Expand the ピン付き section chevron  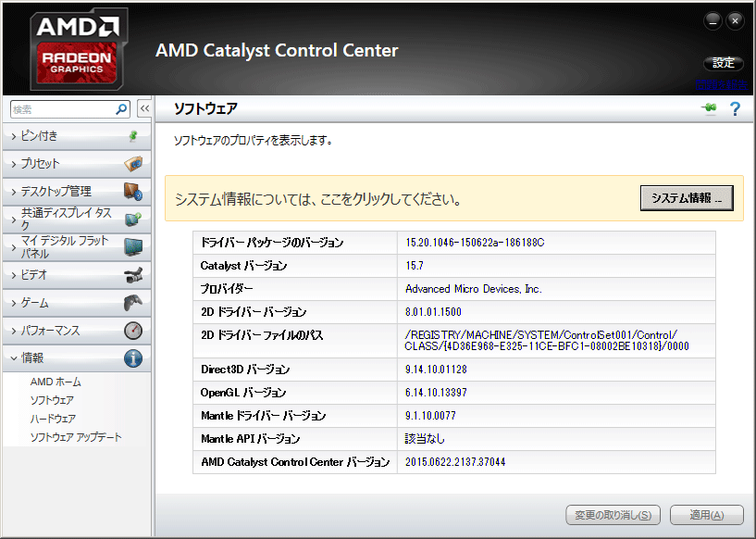(x=14, y=136)
